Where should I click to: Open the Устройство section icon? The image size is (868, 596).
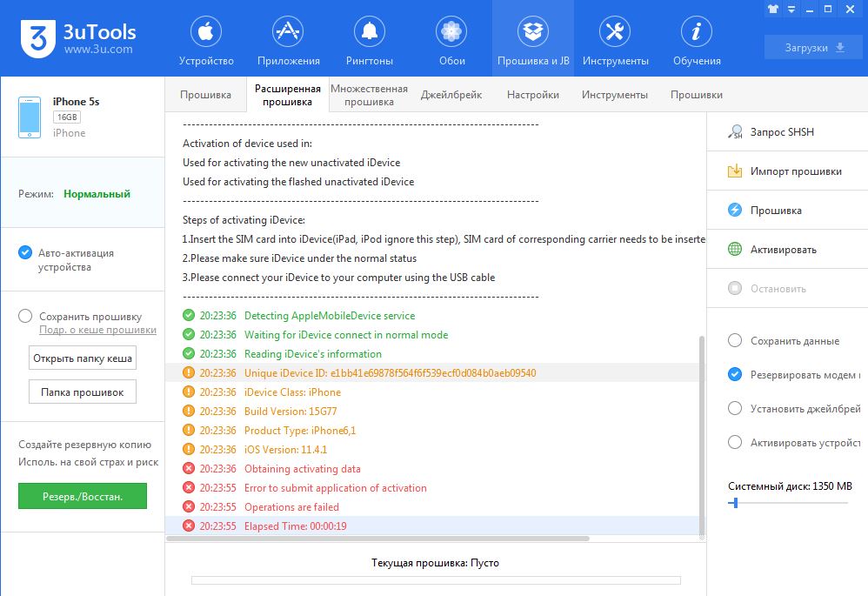206,31
